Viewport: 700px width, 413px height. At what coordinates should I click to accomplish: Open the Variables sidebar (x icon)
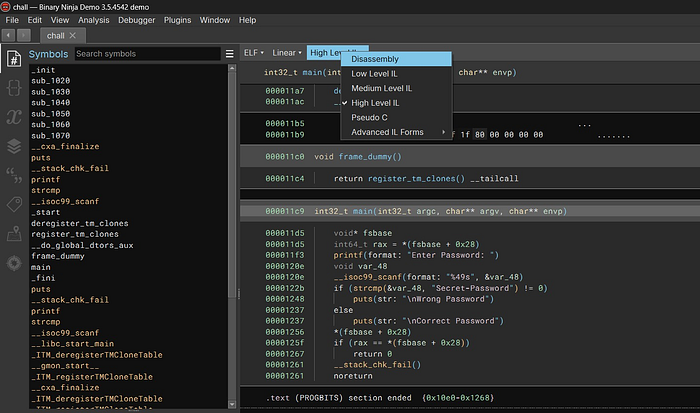point(14,116)
